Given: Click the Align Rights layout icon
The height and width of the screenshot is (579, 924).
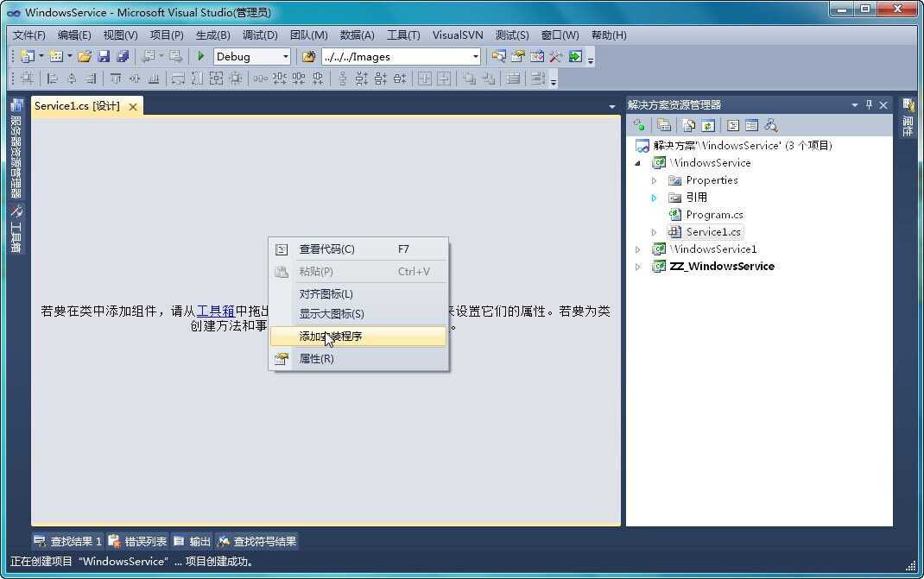Looking at the screenshot, I should pyautogui.click(x=90, y=79).
